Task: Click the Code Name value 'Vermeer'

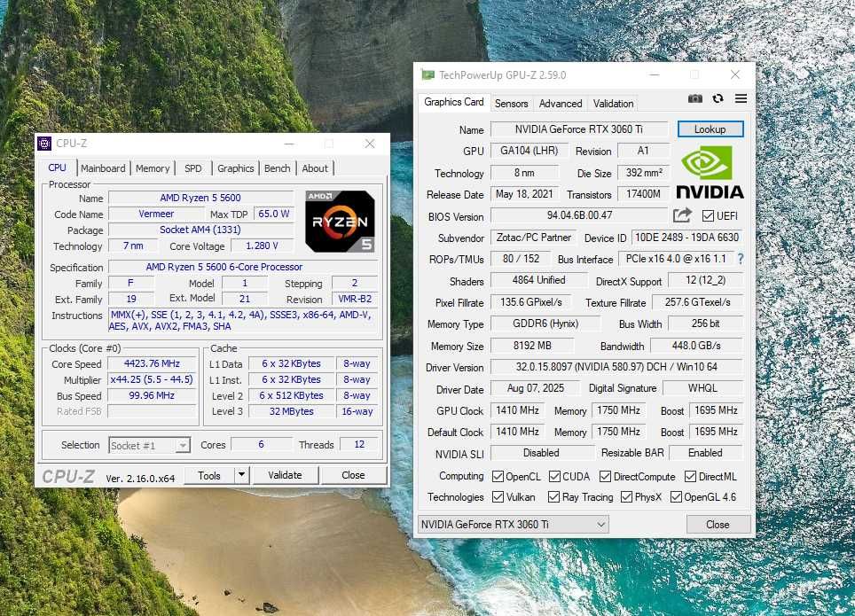Action: tap(156, 214)
